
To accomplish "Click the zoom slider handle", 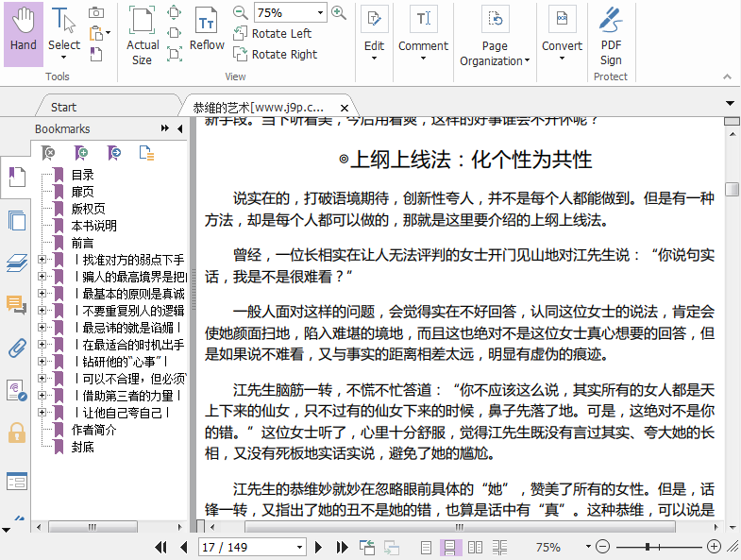I will 648,547.
